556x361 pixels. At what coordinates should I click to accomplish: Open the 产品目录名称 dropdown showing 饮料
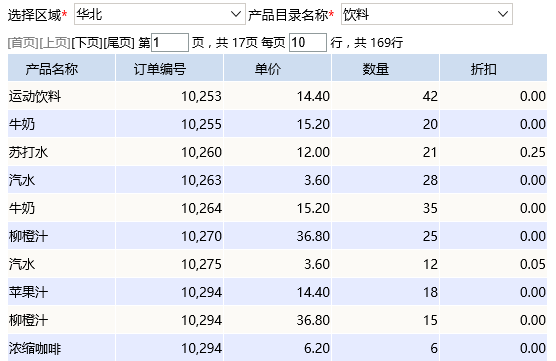tap(427, 14)
